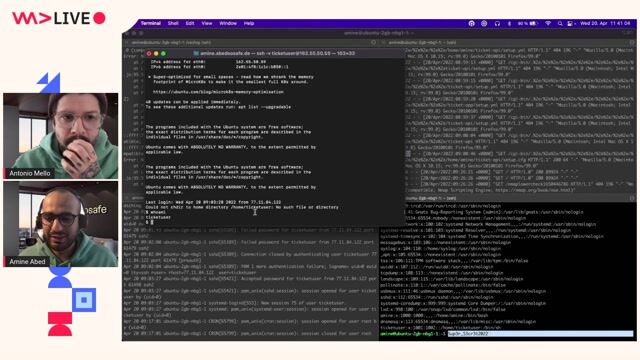Click the yellow minimize button of ssh window

point(156,53)
